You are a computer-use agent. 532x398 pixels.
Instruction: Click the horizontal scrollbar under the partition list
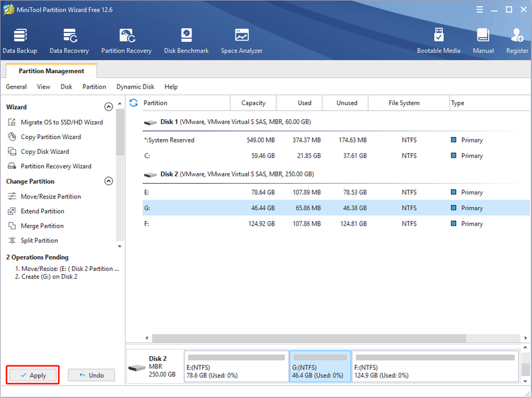pyautogui.click(x=309, y=338)
